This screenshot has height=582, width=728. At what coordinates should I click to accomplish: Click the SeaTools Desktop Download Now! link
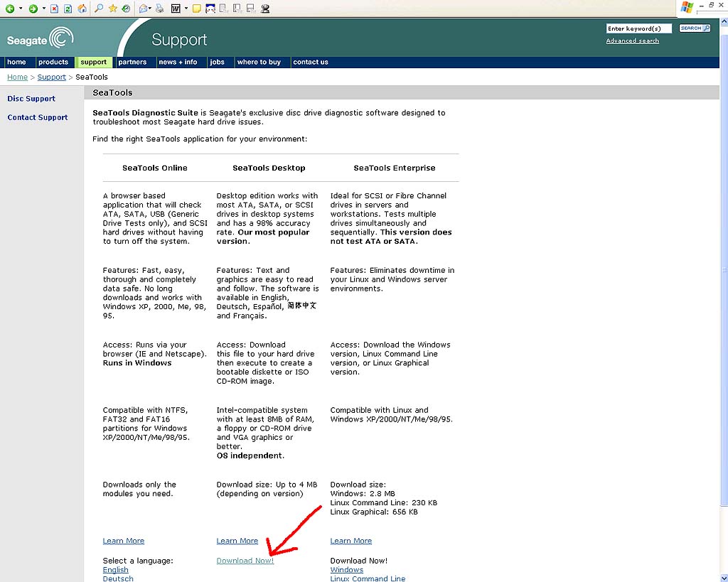click(245, 561)
